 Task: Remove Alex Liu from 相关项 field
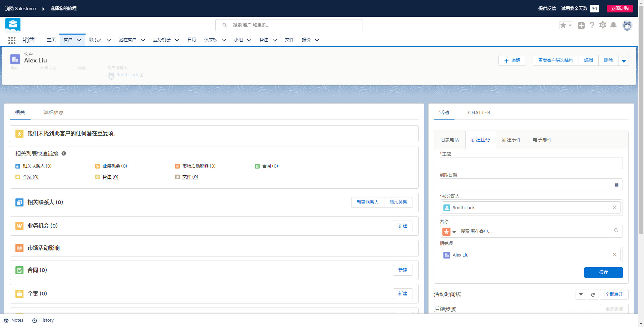(614, 255)
